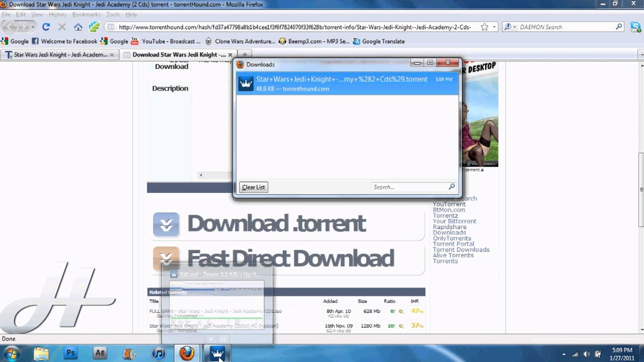Click the BitLord taskbar icon
This screenshot has height=362, width=644.
point(217,353)
